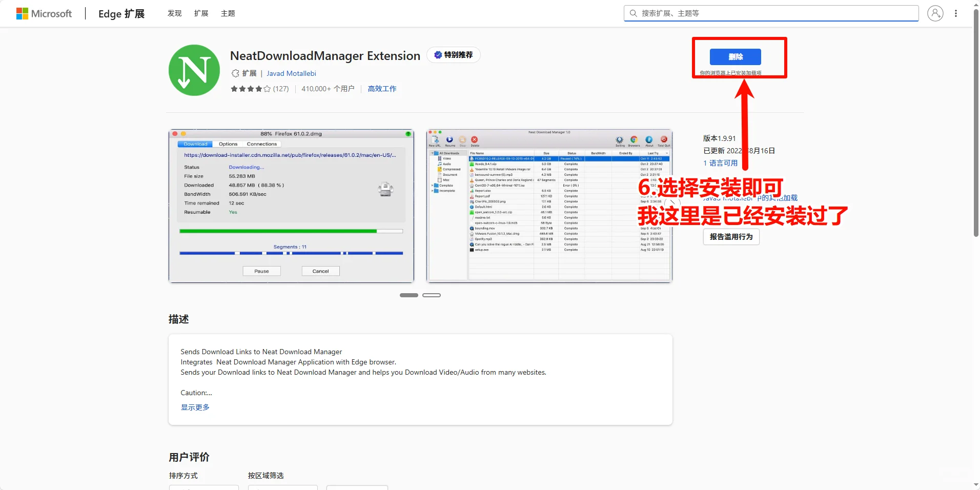
Task: Go to the 发现 tab
Action: 175,13
